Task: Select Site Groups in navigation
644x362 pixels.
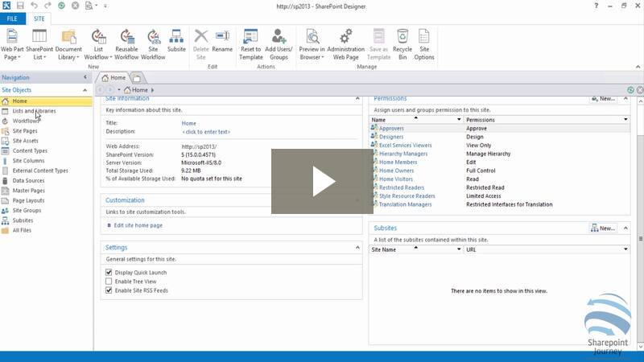Action: click(x=27, y=210)
